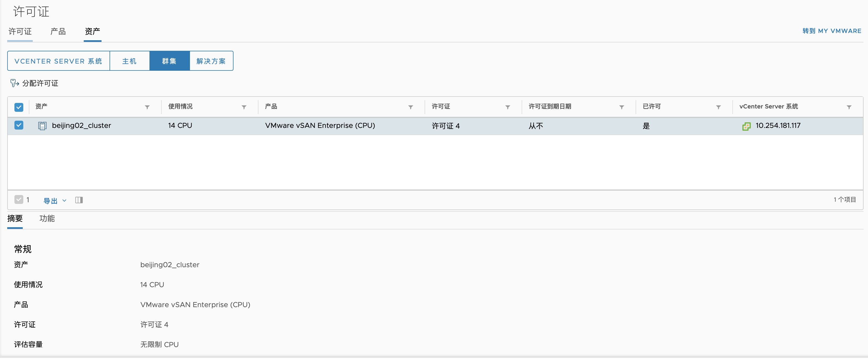Click the 10.254.181.117 vCenter address
Screen dimensions: 868x359
pyautogui.click(x=778, y=126)
